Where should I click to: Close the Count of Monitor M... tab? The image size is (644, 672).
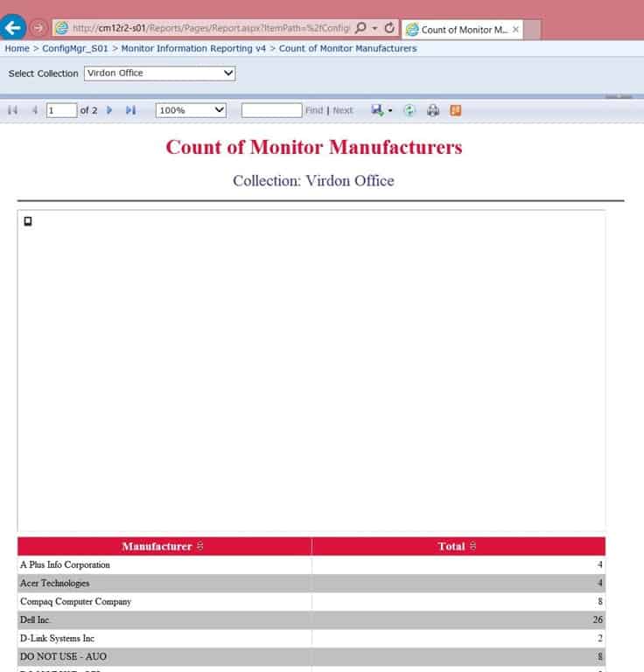point(515,30)
